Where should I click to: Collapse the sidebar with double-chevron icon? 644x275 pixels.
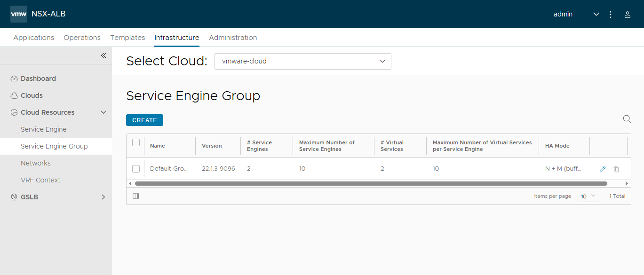(103, 55)
